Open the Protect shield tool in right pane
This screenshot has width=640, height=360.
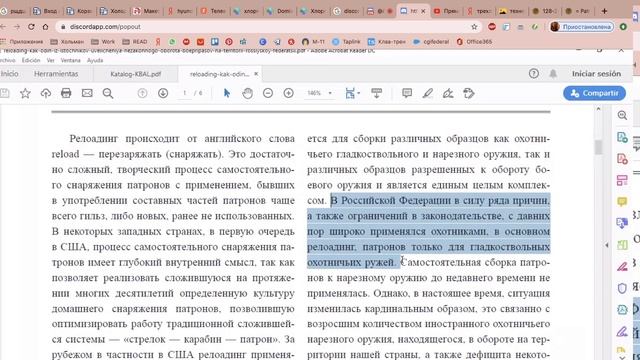(x=622, y=288)
